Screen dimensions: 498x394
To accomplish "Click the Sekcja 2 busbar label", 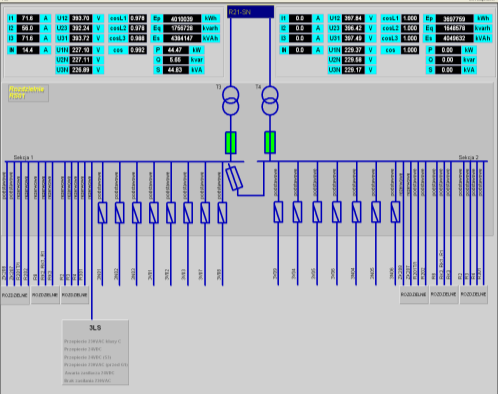I will [468, 157].
